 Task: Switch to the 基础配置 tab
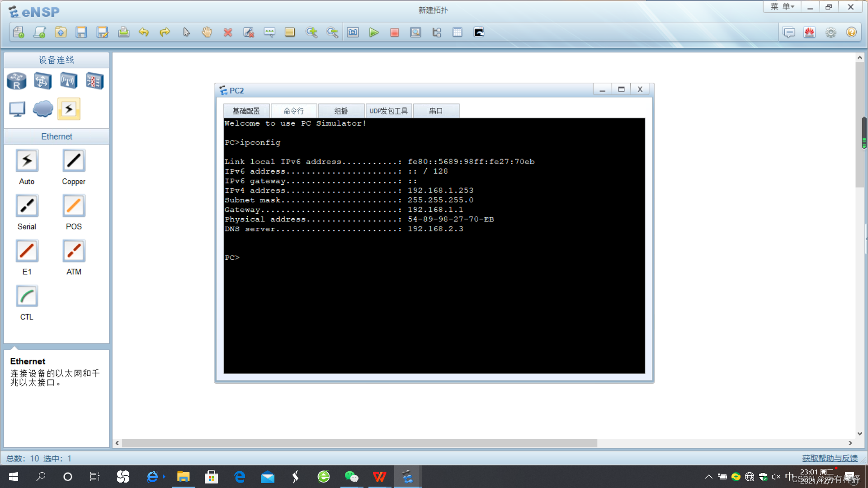[246, 111]
